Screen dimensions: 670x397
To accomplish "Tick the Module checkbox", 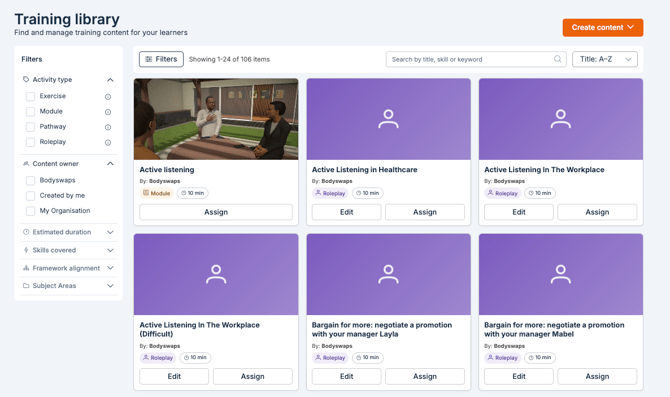I will (x=30, y=112).
